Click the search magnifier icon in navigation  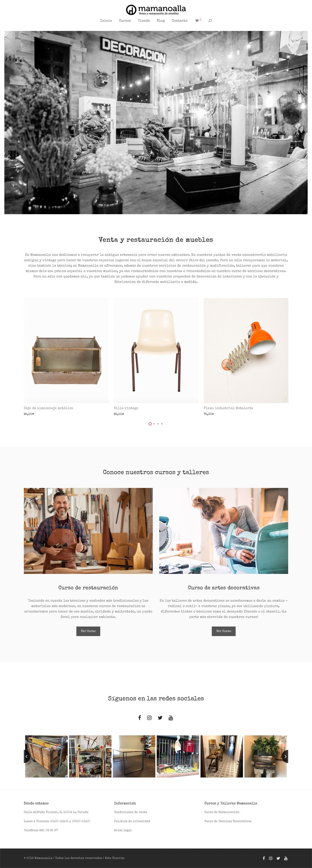click(x=210, y=21)
